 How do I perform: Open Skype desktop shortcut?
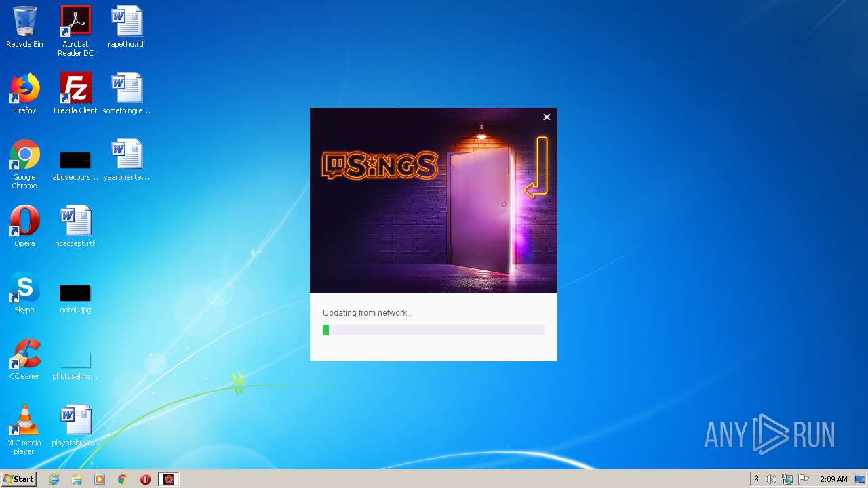[24, 293]
